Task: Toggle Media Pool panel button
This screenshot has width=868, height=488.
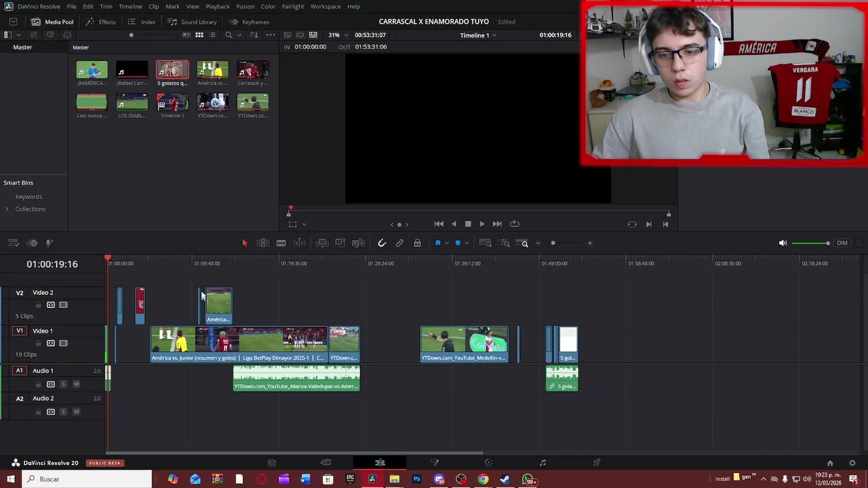Action: tap(52, 22)
